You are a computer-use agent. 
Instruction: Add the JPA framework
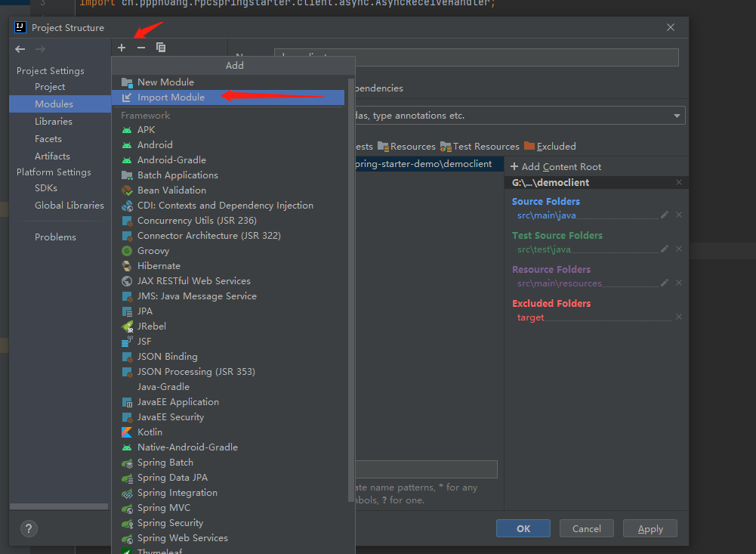tap(228, 311)
